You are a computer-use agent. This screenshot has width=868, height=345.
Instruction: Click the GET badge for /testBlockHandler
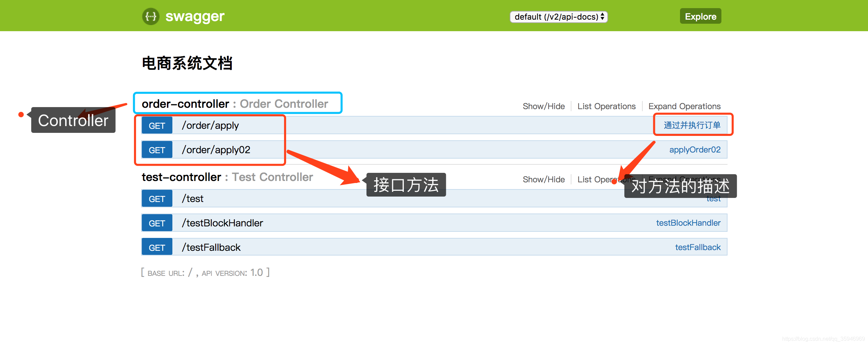(x=157, y=223)
